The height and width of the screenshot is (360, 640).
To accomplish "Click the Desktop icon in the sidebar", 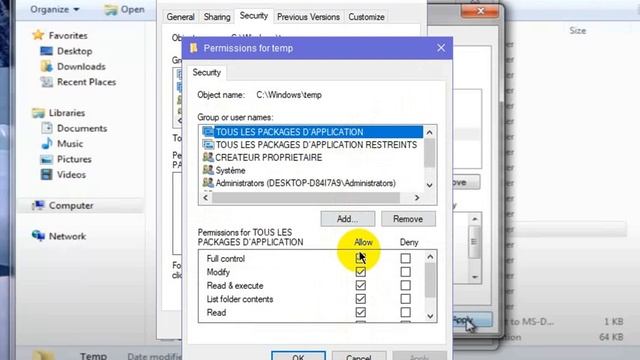I will coord(47,51).
